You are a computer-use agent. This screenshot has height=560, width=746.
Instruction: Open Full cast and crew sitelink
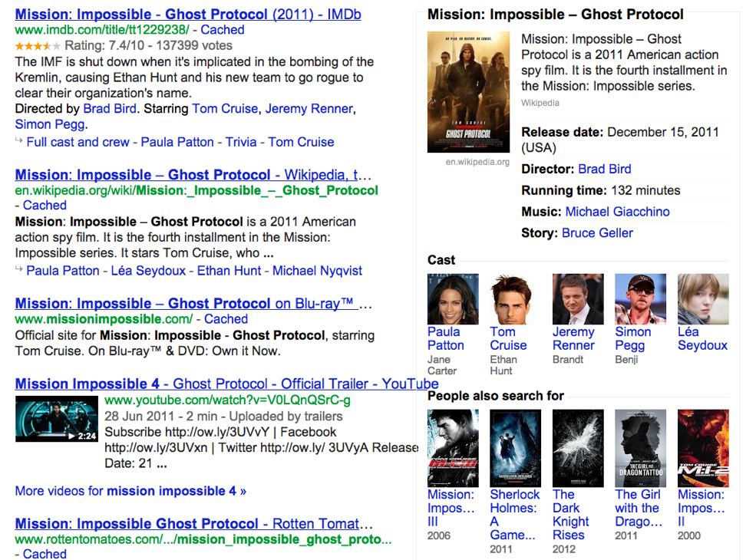(78, 142)
